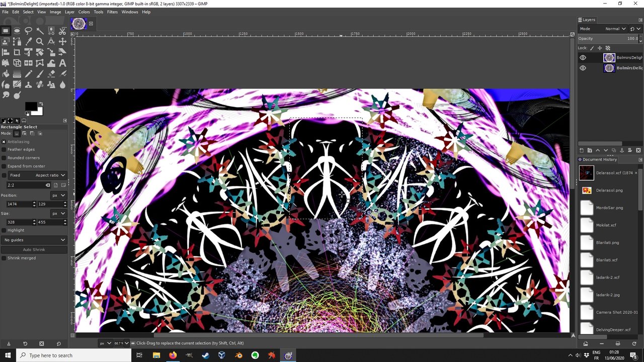Enable the Shrink merged checkbox
This screenshot has width=644, height=362.
4,258
